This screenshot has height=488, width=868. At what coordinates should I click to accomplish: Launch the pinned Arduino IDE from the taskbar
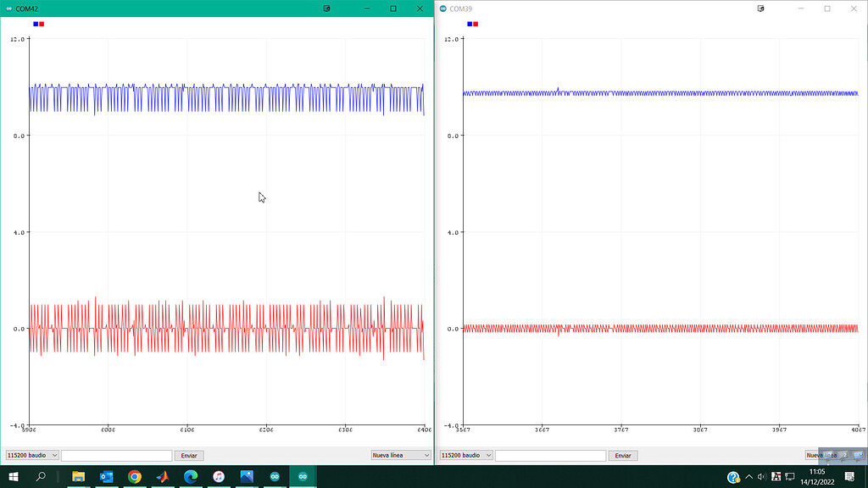click(275, 476)
